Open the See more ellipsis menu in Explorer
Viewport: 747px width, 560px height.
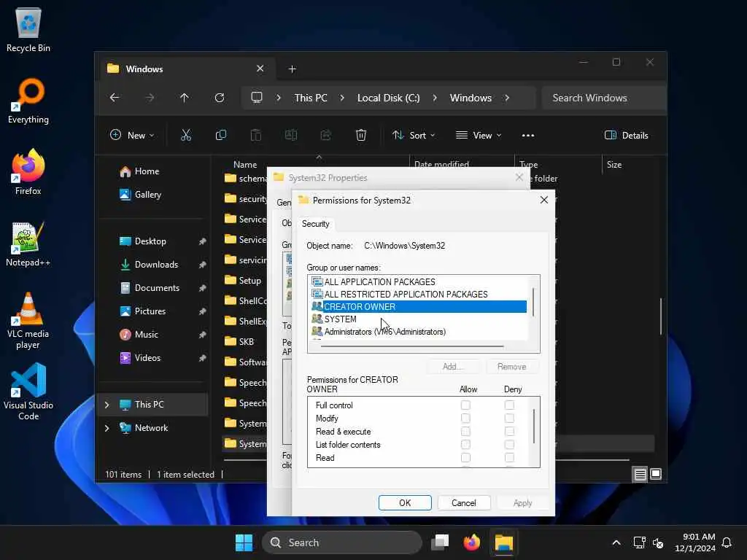pyautogui.click(x=528, y=135)
